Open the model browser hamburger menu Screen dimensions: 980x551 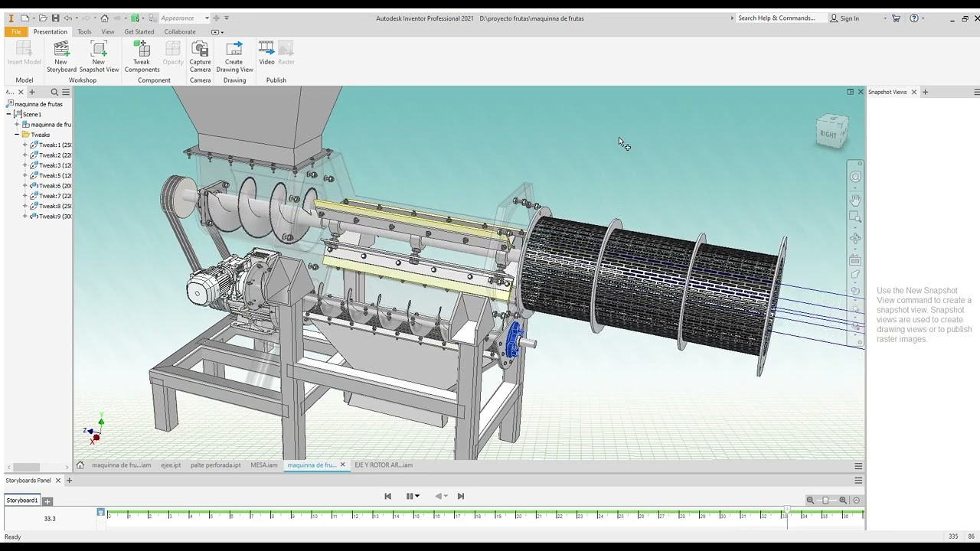(66, 92)
